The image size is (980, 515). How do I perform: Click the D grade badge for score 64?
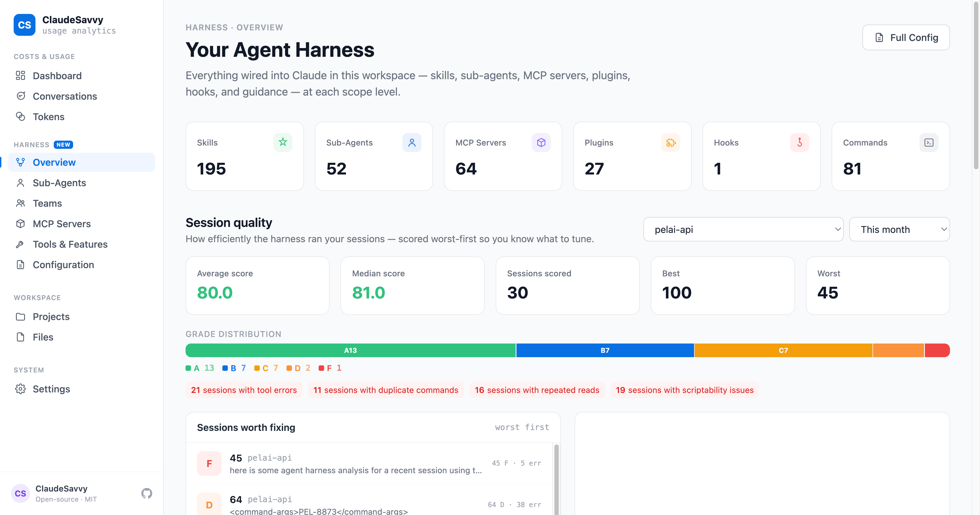click(209, 505)
